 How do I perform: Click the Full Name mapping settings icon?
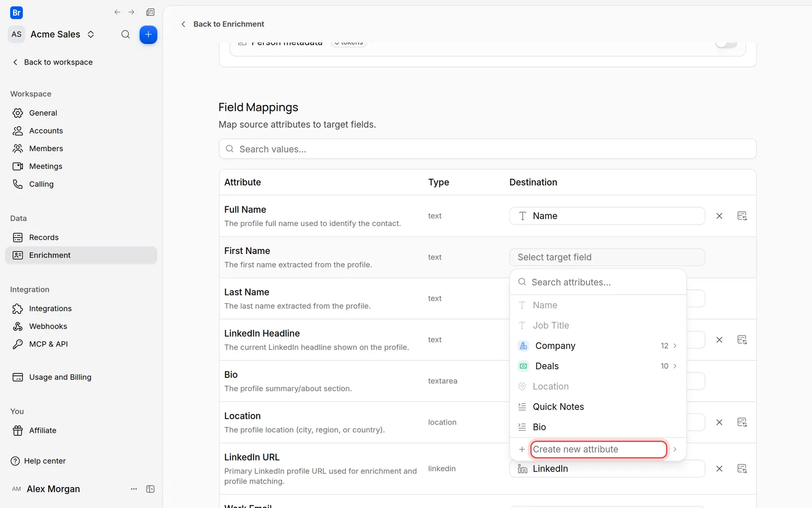(742, 216)
